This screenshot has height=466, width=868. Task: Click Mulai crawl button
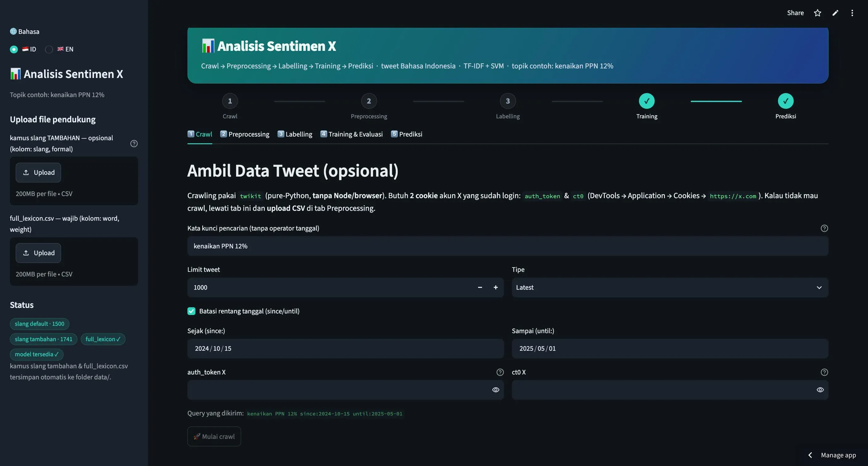214,437
